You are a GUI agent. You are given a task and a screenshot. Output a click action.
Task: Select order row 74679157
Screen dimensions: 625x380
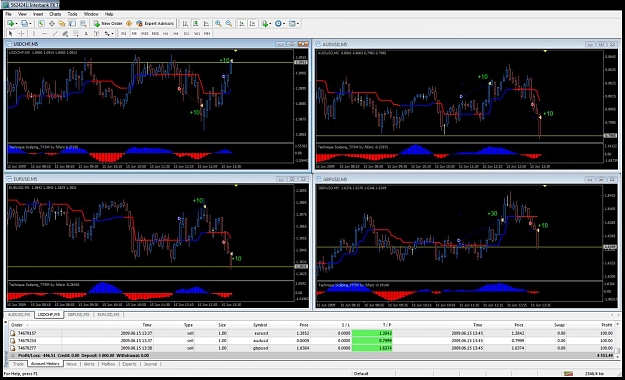[311, 333]
